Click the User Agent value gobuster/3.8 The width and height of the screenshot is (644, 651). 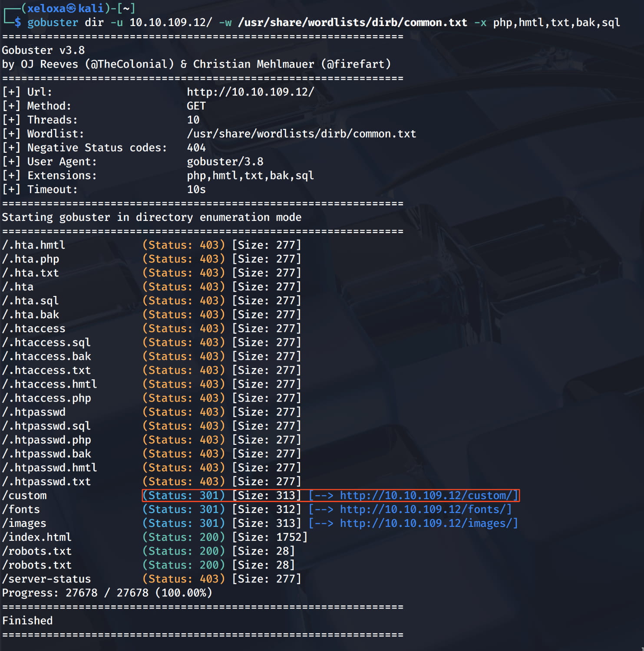click(225, 161)
